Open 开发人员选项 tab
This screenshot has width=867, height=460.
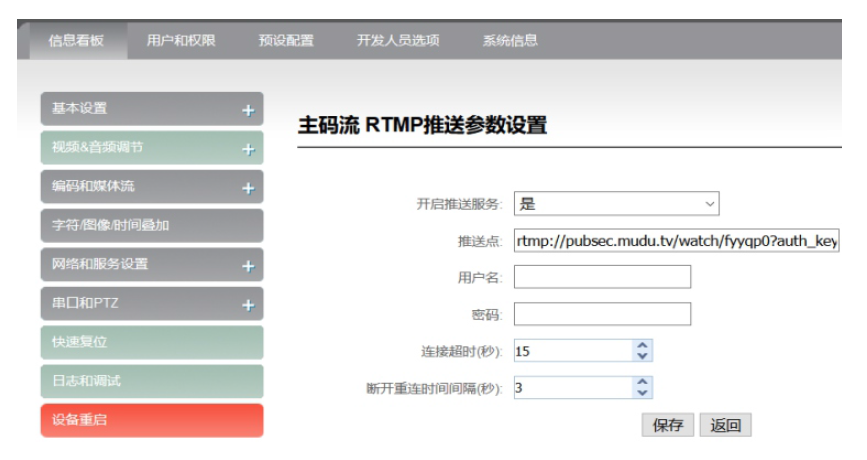pos(398,41)
